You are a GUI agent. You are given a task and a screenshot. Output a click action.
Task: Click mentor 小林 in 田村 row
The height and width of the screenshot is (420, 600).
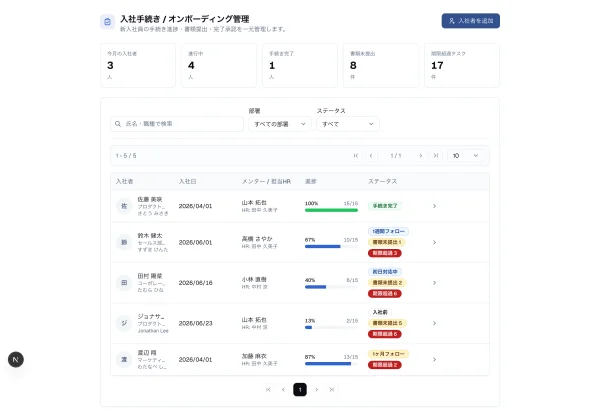click(254, 279)
